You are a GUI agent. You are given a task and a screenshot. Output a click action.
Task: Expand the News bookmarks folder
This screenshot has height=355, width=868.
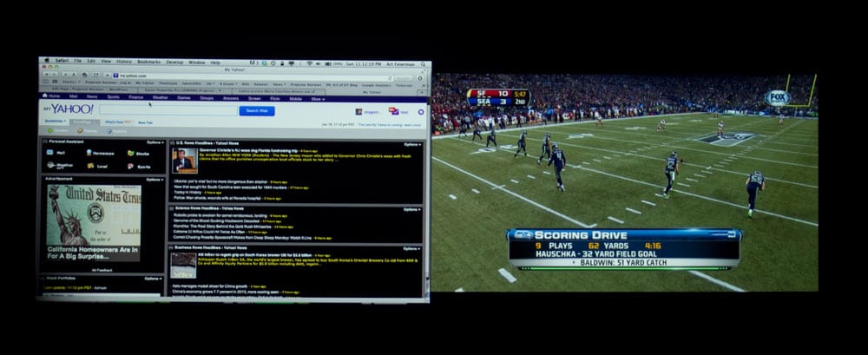click(279, 84)
